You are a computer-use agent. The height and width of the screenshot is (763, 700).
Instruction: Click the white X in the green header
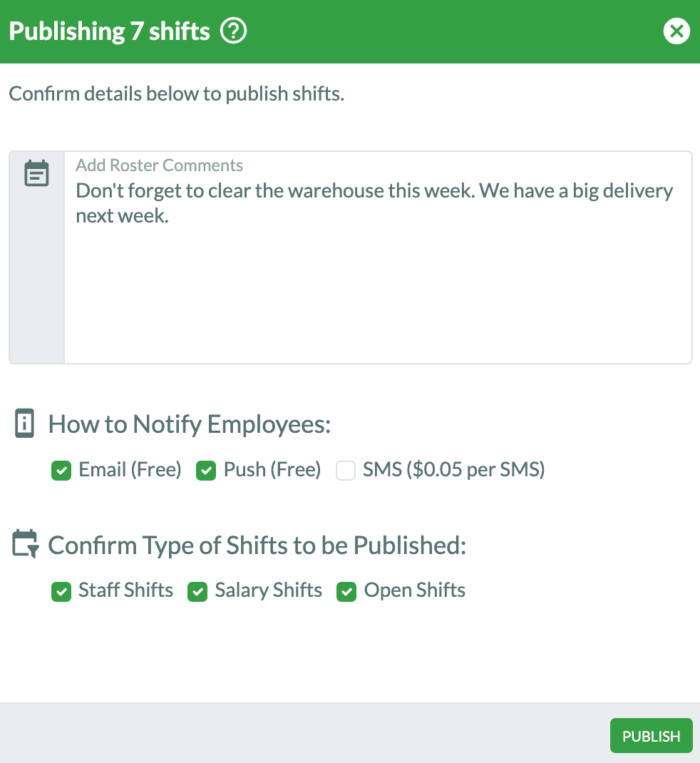[x=676, y=31]
